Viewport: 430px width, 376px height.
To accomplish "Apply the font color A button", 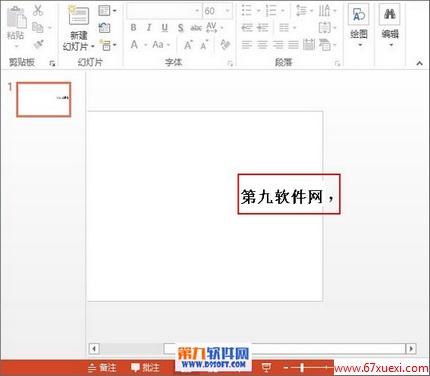I will point(134,45).
